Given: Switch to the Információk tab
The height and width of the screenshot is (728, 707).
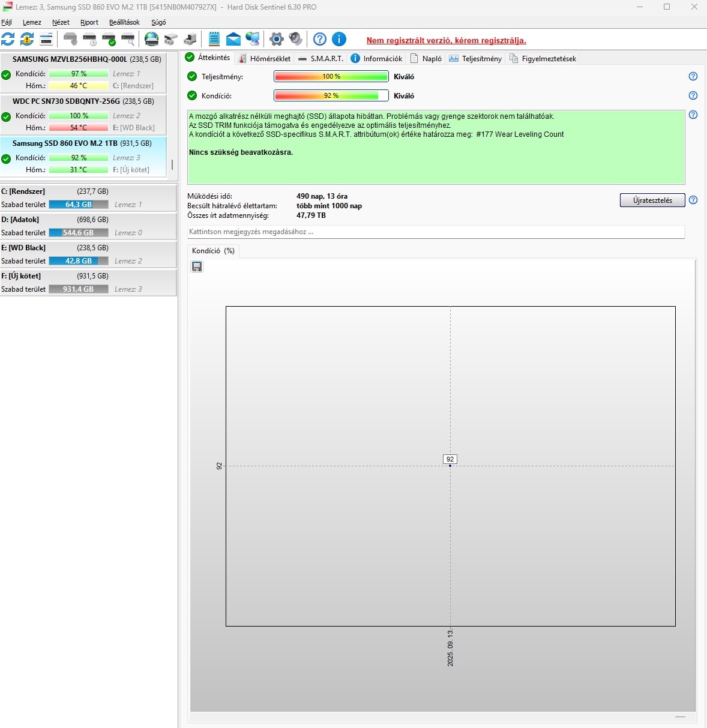Looking at the screenshot, I should [x=376, y=58].
